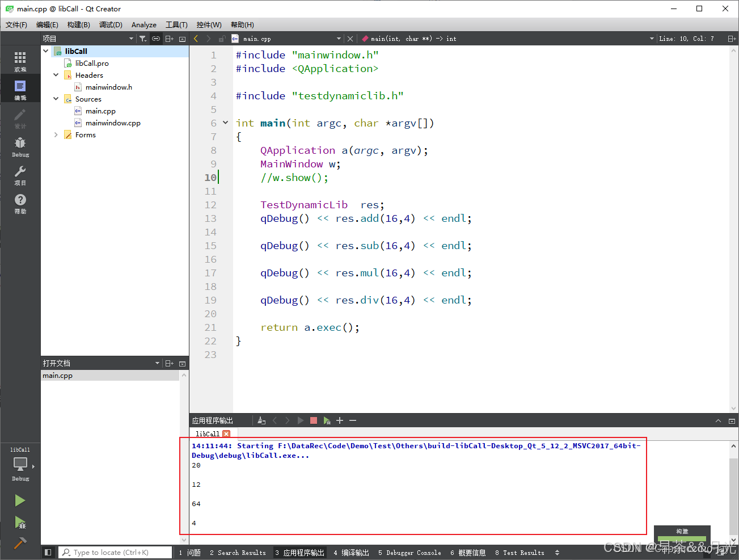Collapse the Headers folder

point(56,75)
